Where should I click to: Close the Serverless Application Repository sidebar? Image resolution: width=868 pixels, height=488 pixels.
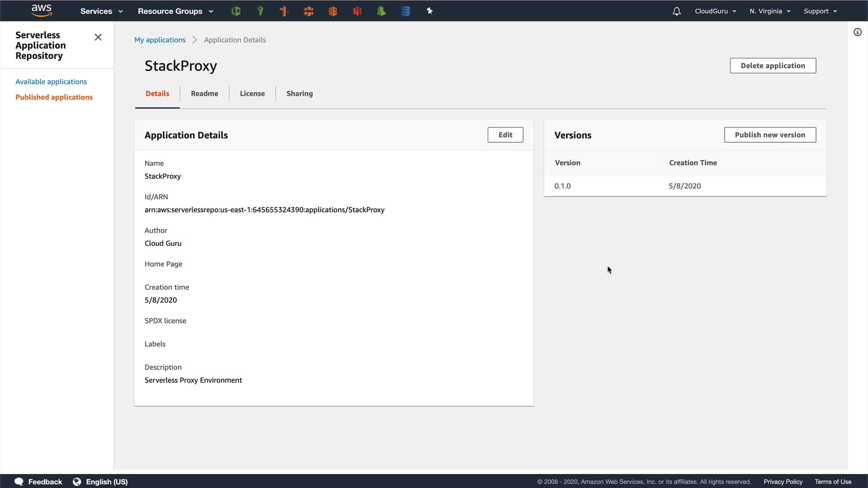98,38
